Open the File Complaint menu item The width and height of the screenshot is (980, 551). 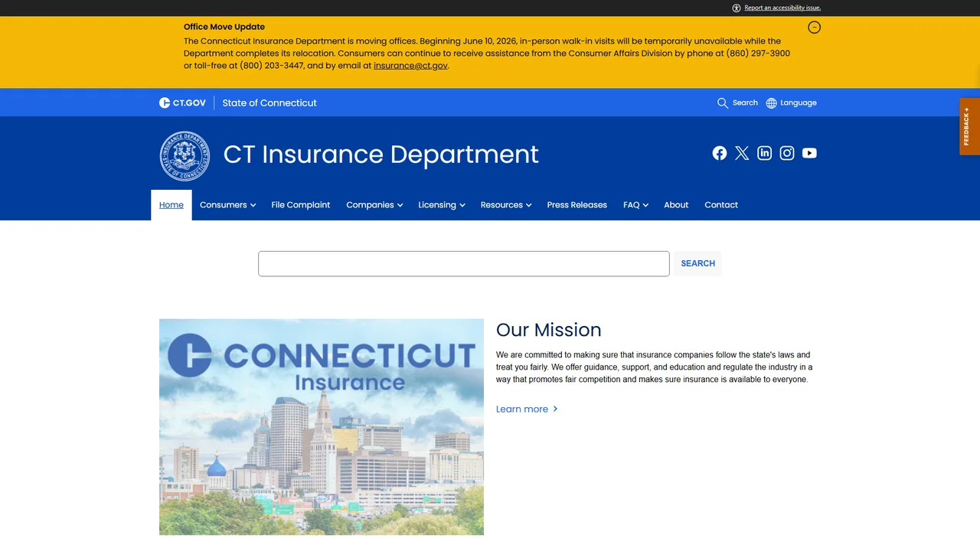click(301, 205)
